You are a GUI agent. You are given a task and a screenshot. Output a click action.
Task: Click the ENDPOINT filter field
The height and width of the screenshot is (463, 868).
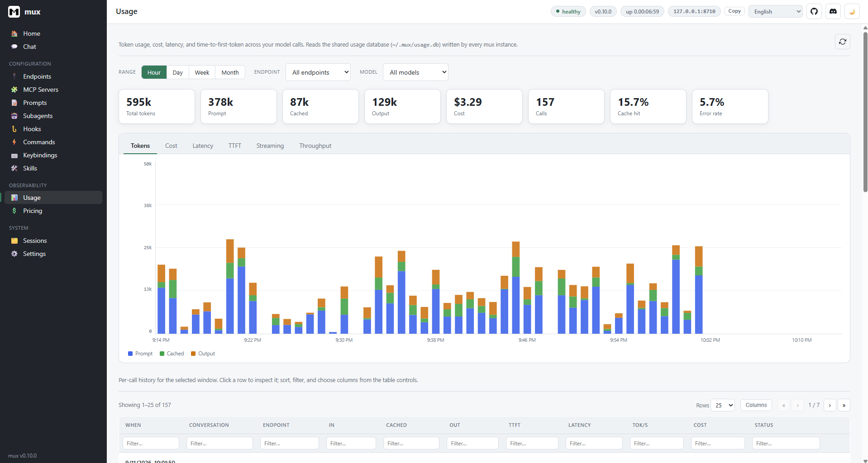coord(290,443)
